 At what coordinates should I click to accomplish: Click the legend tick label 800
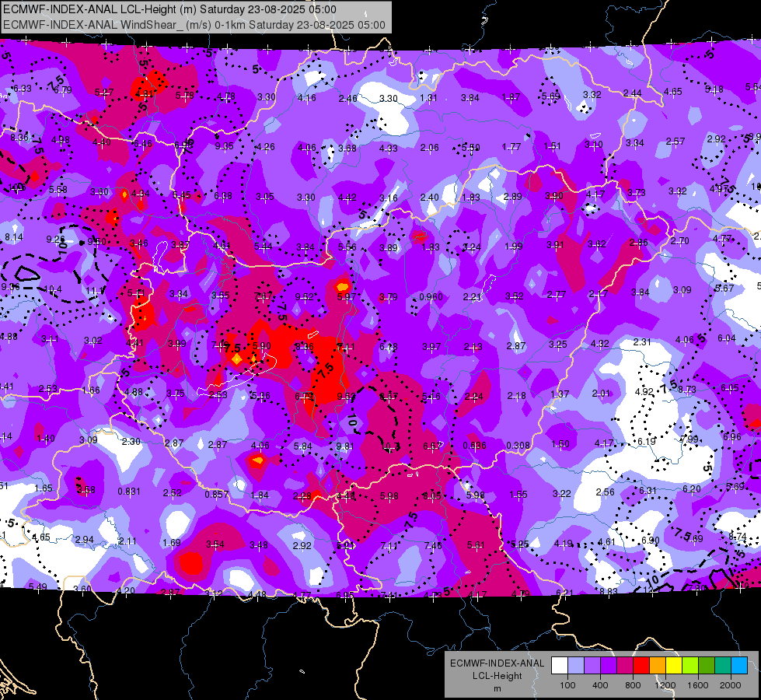click(633, 685)
